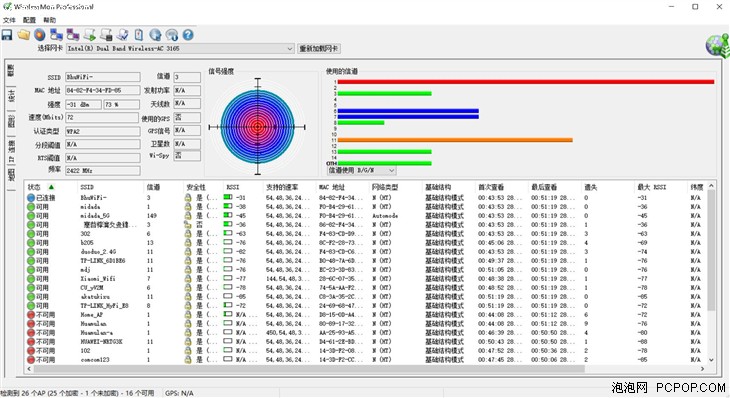Click the red channel 1 usage bar
The image size is (730, 398).
point(526,82)
